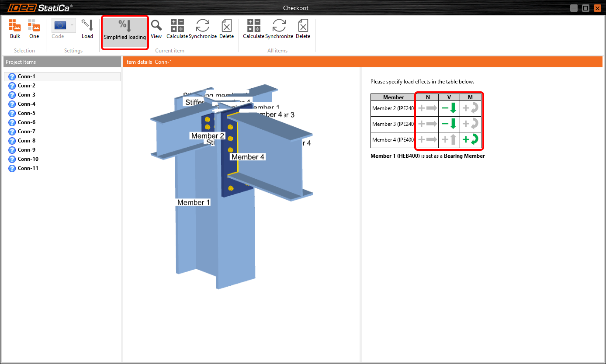
Task: Click the "Member 2" label in 3D view
Action: pyautogui.click(x=208, y=136)
